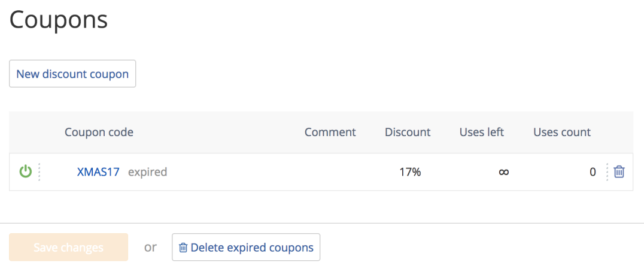Click the expired label next to XMAS17
The image size is (644, 274).
(147, 171)
